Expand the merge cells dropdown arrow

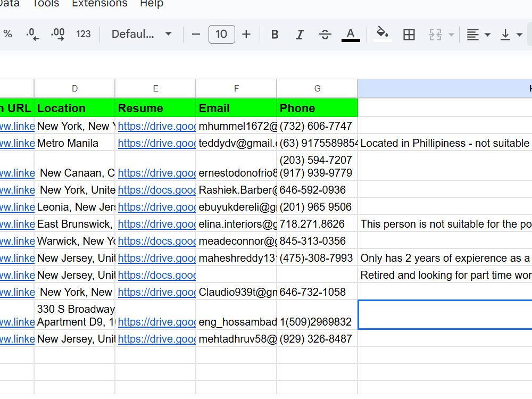(451, 35)
